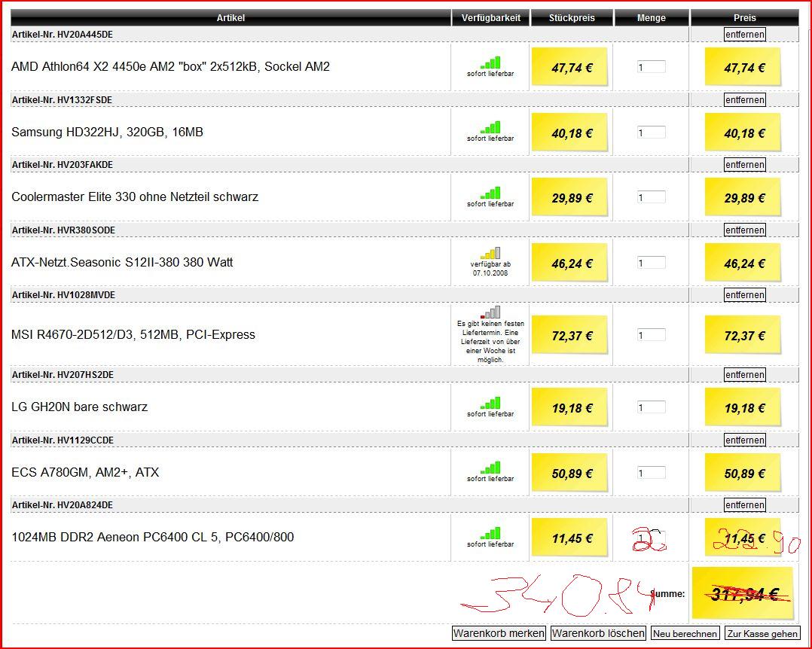Focus quantity field for Seasonic S12II-380
The height and width of the screenshot is (649, 812).
pos(652,263)
